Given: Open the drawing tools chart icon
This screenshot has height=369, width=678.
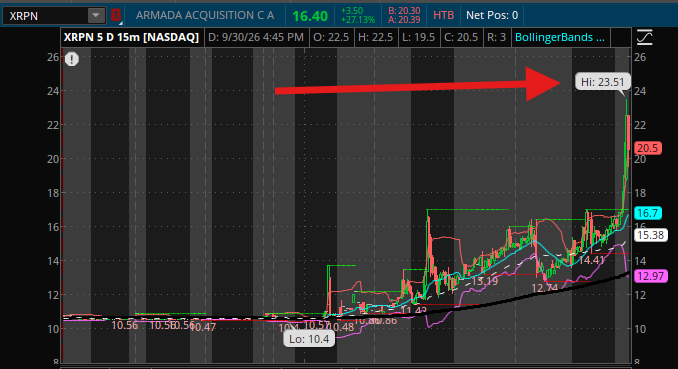Looking at the screenshot, I should coord(644,38).
